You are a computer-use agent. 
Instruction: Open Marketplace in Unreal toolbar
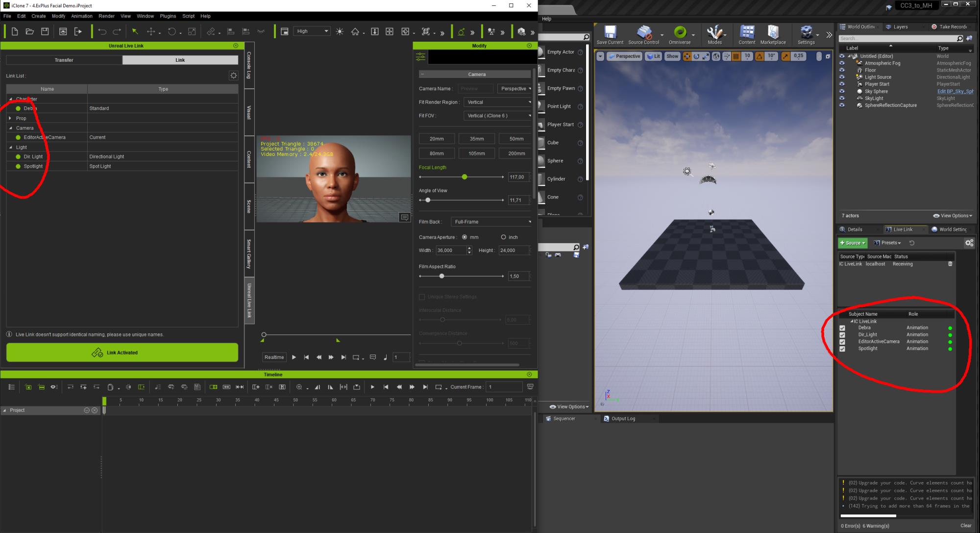click(773, 35)
